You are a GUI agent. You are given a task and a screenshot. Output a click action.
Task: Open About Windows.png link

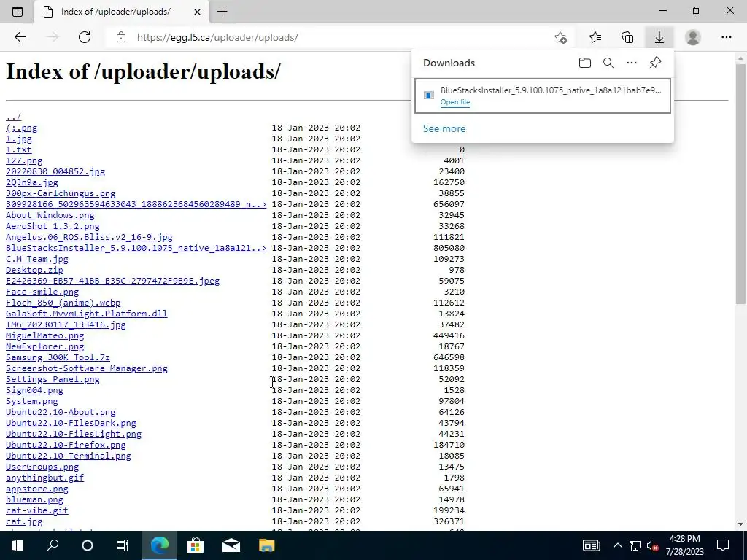click(x=50, y=215)
